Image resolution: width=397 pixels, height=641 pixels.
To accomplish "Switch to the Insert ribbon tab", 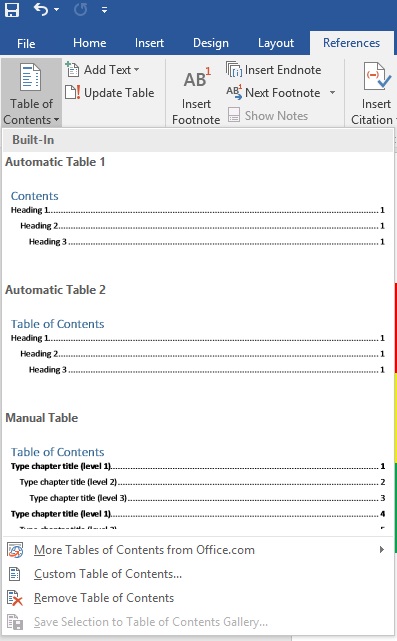I will (x=149, y=43).
